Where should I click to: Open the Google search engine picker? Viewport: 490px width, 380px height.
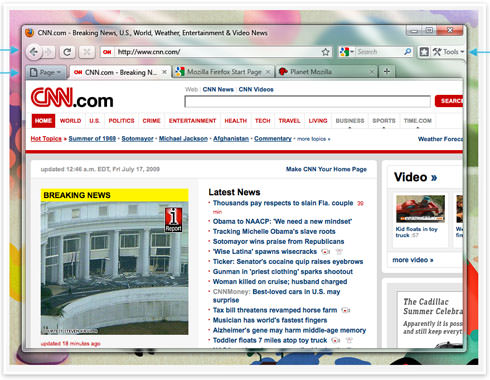coord(346,52)
